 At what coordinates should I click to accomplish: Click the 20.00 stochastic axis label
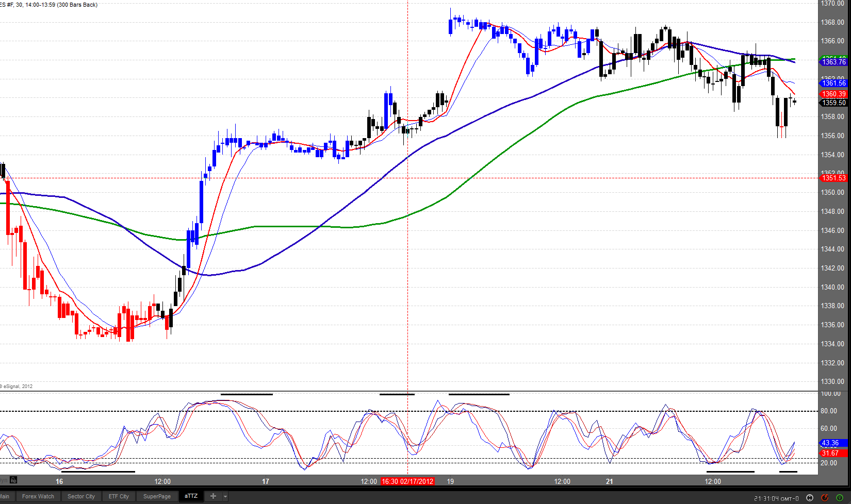tap(829, 463)
